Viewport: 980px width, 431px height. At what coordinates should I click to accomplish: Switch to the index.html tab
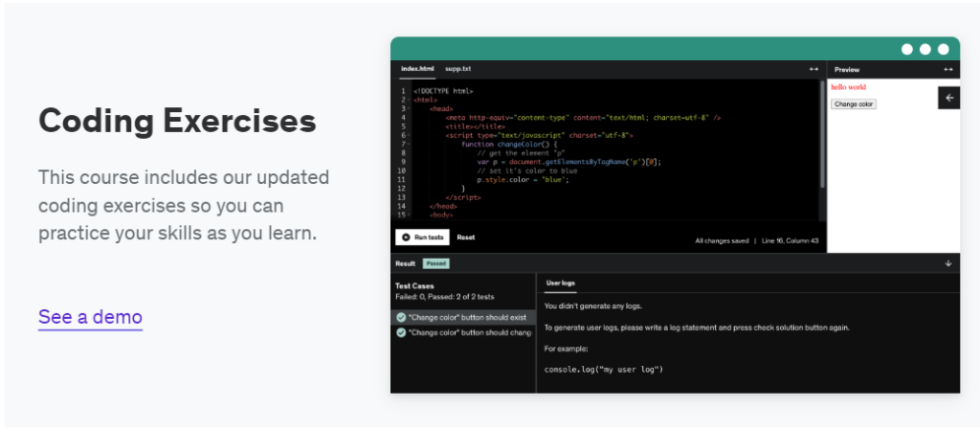[417, 69]
